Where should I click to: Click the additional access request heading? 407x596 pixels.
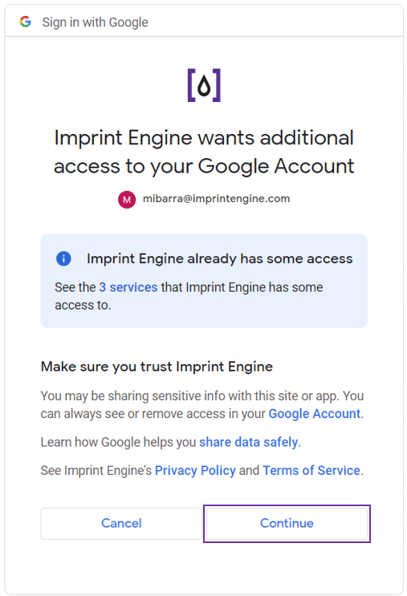[204, 152]
